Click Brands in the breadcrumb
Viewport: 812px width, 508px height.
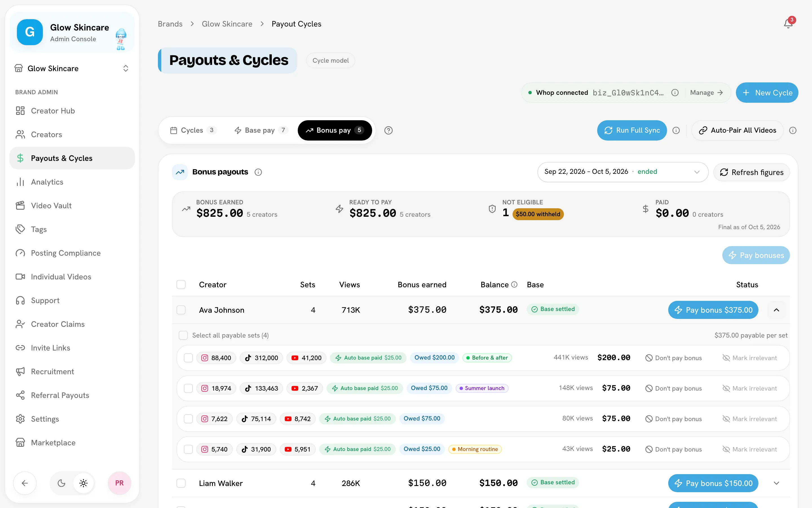coord(170,24)
